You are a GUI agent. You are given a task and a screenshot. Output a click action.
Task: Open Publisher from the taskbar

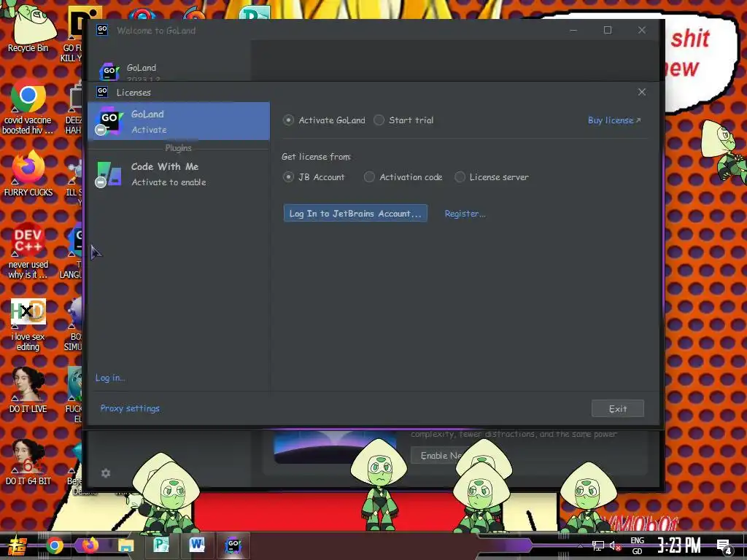(161, 545)
